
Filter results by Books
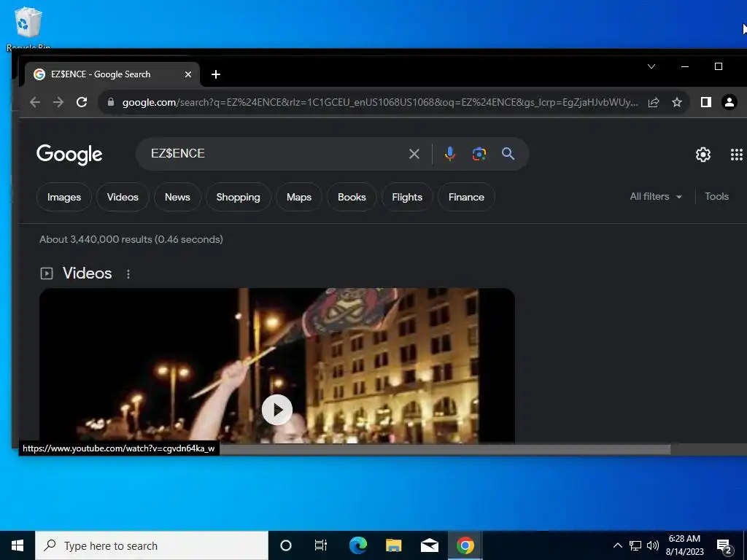point(352,197)
